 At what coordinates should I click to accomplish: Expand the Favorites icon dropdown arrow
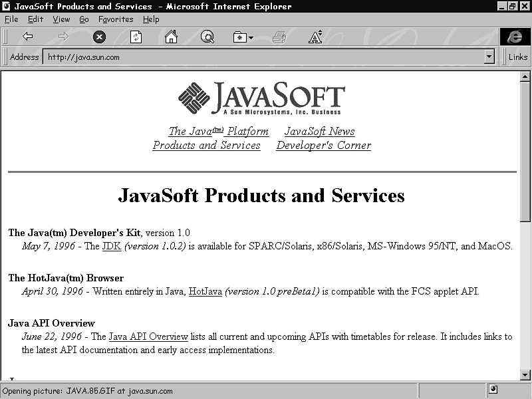click(x=251, y=37)
